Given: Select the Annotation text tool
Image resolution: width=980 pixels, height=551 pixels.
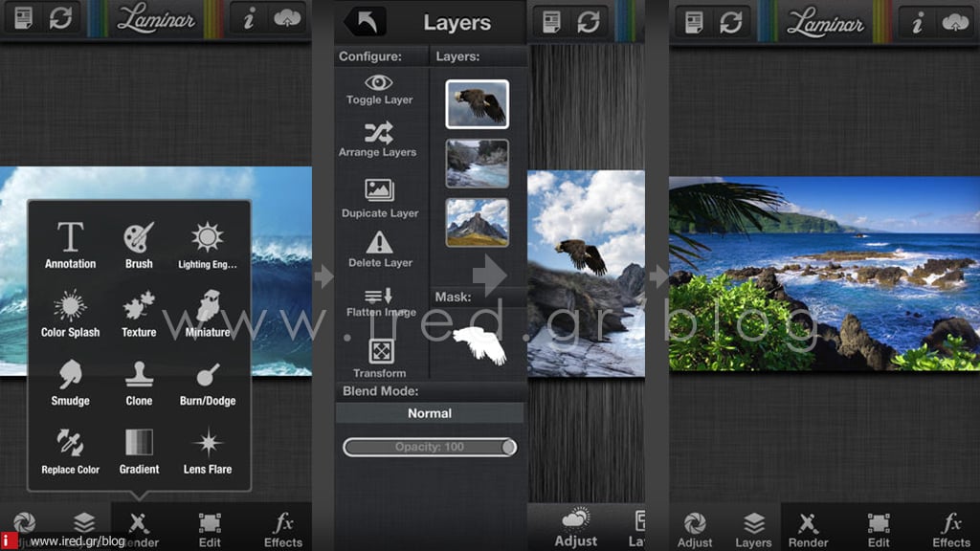Looking at the screenshot, I should coord(70,244).
